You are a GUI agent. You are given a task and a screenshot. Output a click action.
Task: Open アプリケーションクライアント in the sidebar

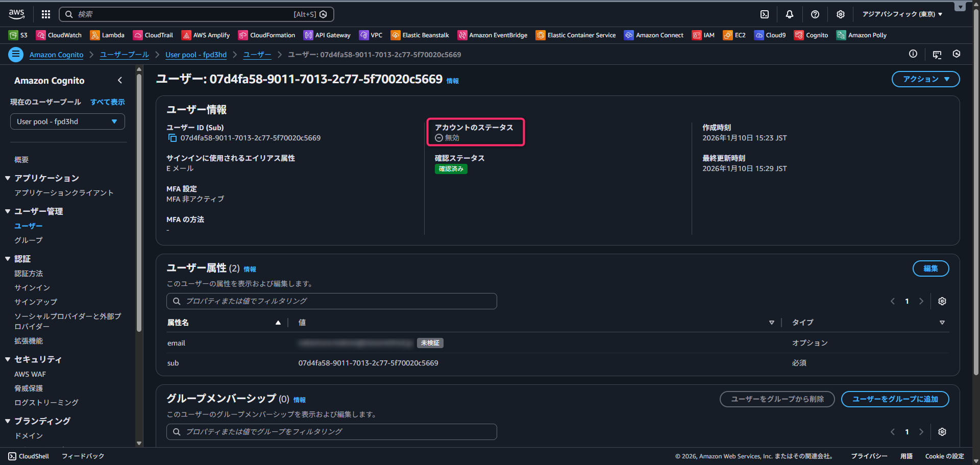pos(64,193)
